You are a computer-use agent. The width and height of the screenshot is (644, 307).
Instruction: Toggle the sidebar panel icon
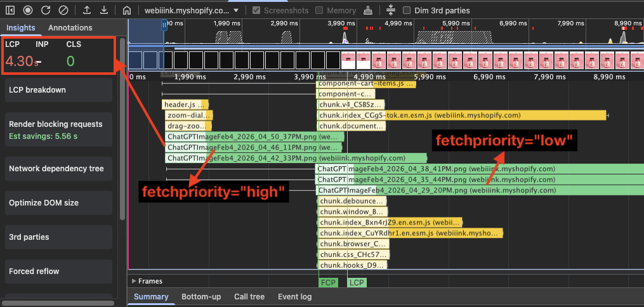click(x=11, y=11)
